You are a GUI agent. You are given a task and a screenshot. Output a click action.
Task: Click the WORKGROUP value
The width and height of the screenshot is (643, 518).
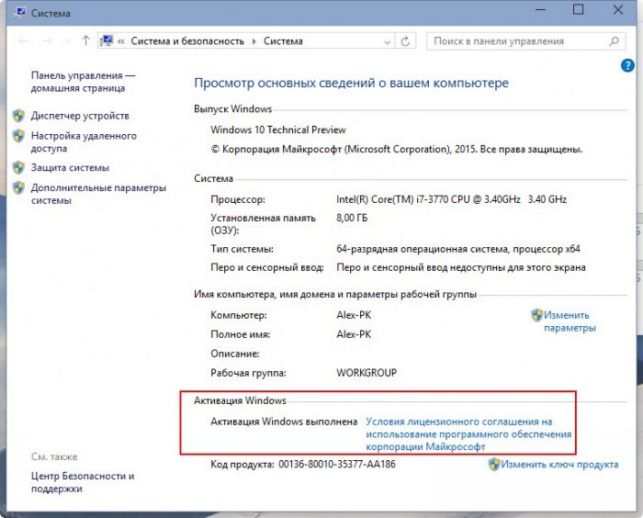[x=367, y=373]
